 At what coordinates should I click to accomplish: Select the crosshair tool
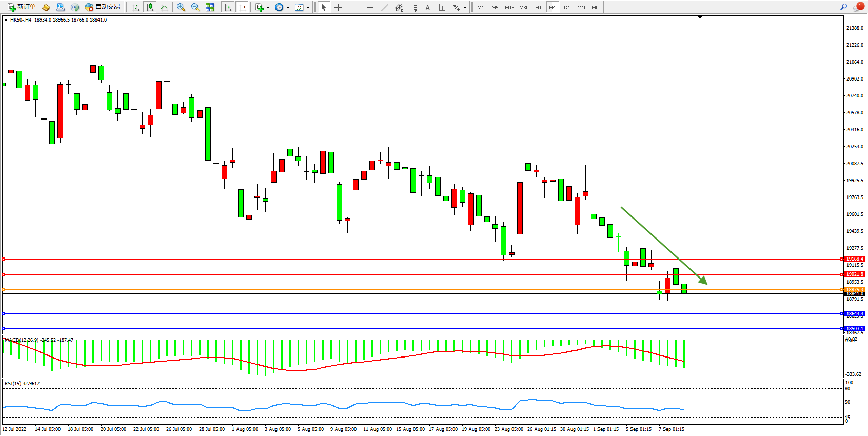point(339,7)
